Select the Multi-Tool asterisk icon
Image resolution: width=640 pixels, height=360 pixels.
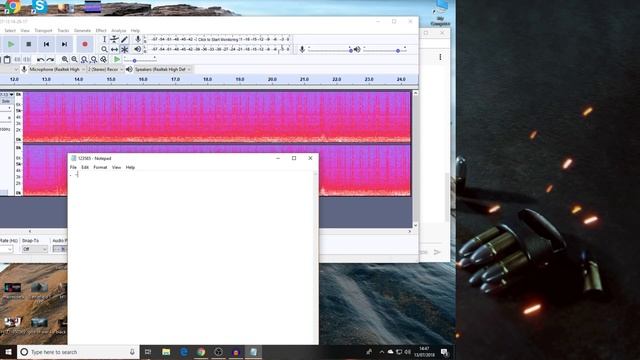pos(124,49)
